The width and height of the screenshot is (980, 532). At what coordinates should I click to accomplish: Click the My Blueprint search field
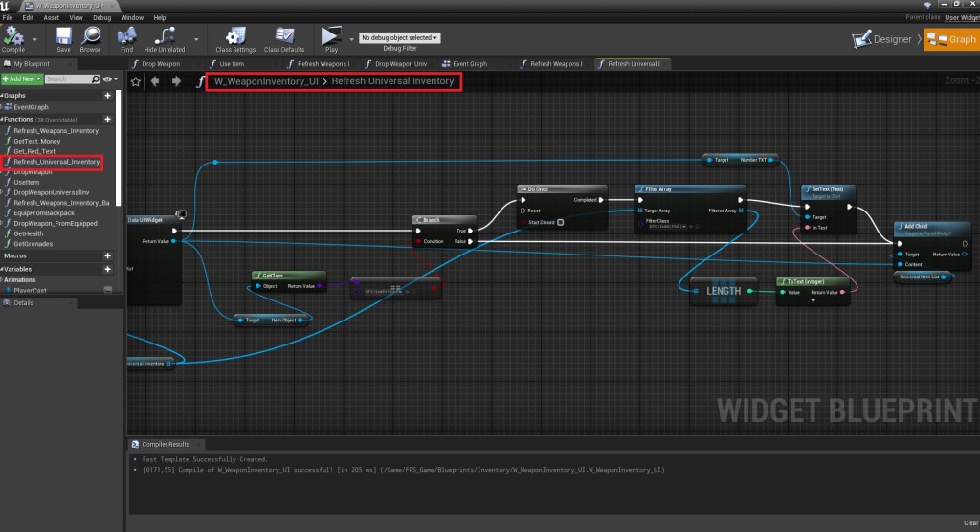[70, 79]
